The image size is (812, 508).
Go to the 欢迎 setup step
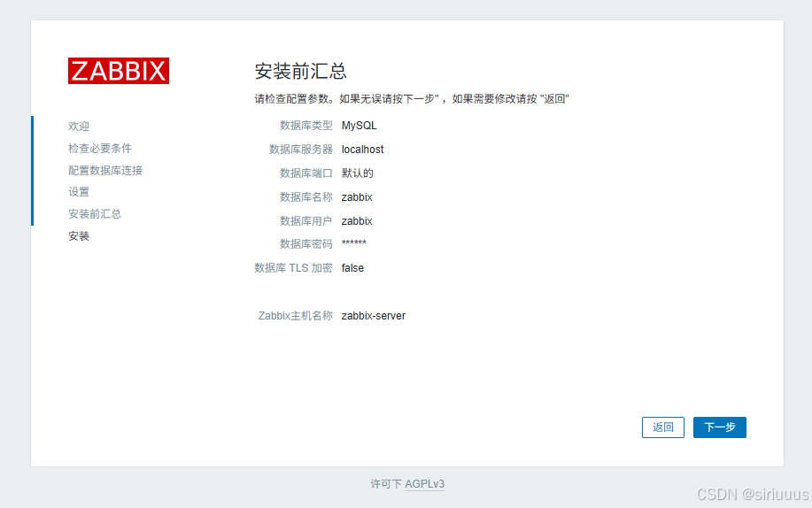[79, 127]
